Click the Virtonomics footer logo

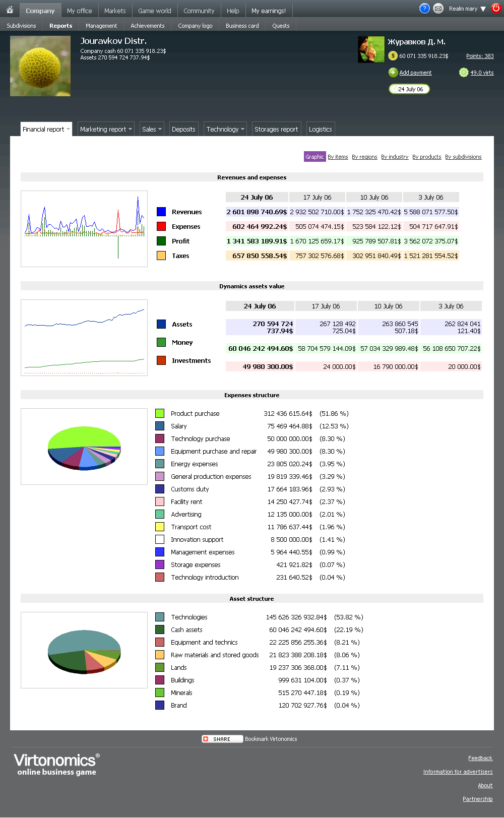pos(56,764)
